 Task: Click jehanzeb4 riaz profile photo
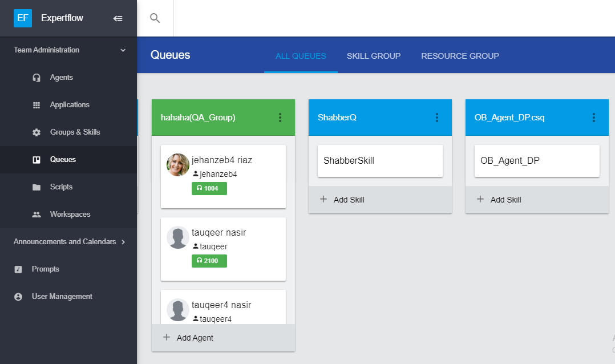tap(178, 165)
